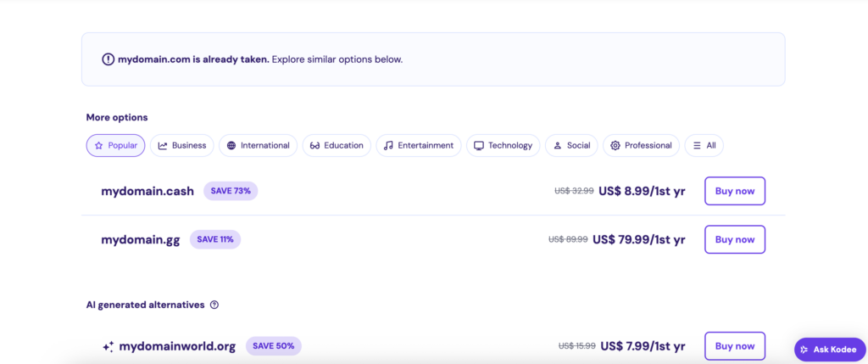Click the SAVE 73% badge
The image size is (868, 364).
click(x=231, y=191)
